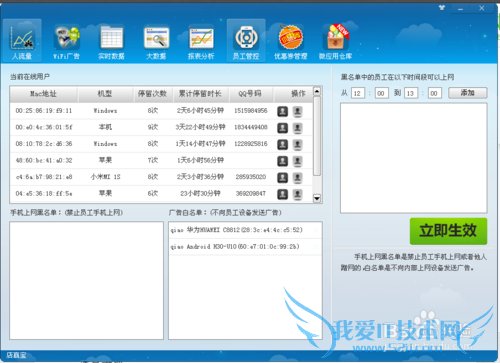Click dark user icon for 48:60:bc:41:a0:32
This screenshot has height=363, width=500.
(282, 161)
